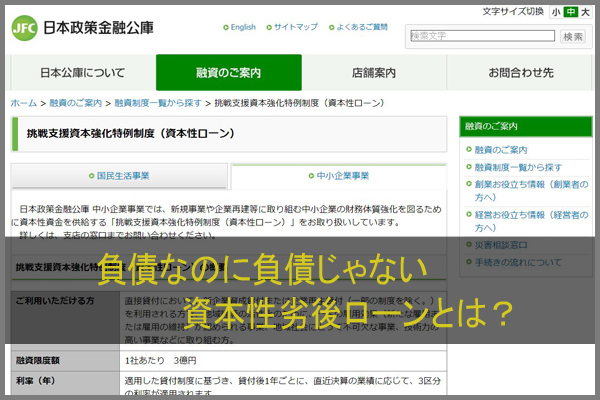600x400 pixels.
Task: Click the 1社あたり 3億円 table cell
Action: coord(283,361)
